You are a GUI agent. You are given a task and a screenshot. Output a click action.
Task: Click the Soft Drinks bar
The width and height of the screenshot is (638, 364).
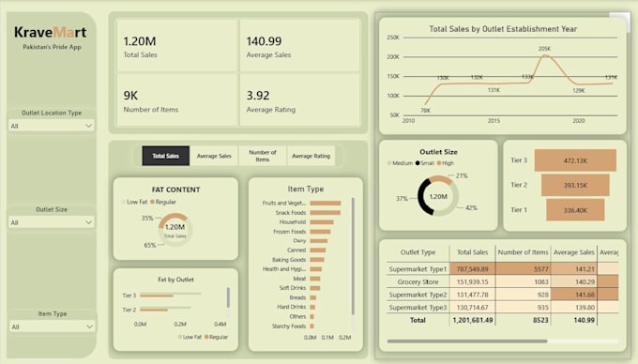[x=315, y=288]
